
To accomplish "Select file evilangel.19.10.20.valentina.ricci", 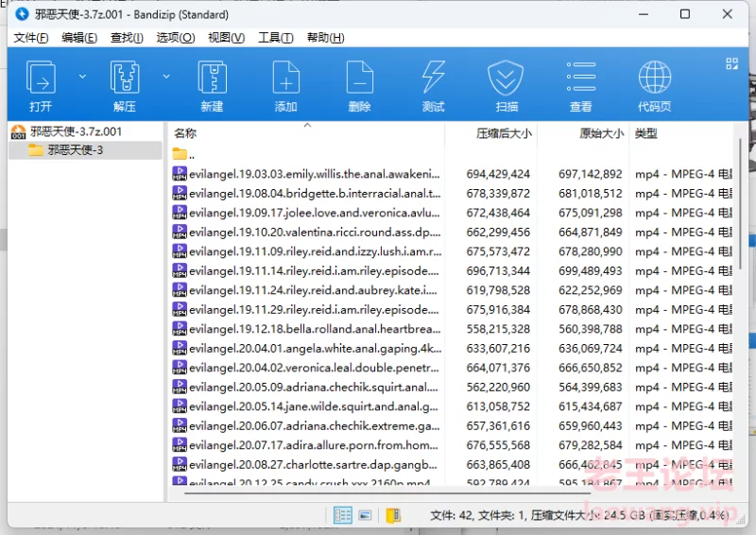I will tap(306, 232).
